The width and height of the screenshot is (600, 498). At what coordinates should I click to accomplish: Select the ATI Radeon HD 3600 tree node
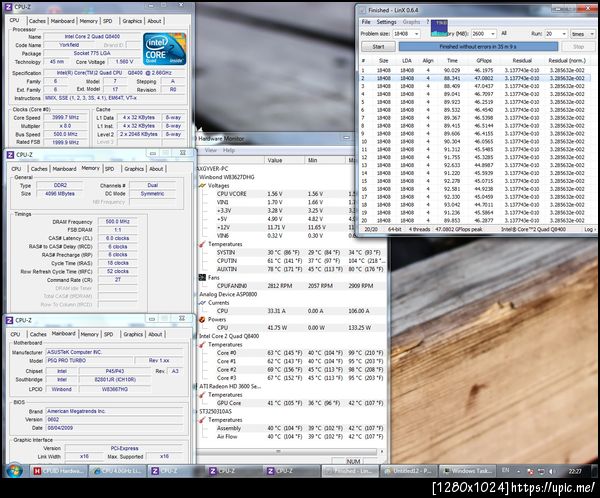(230, 386)
